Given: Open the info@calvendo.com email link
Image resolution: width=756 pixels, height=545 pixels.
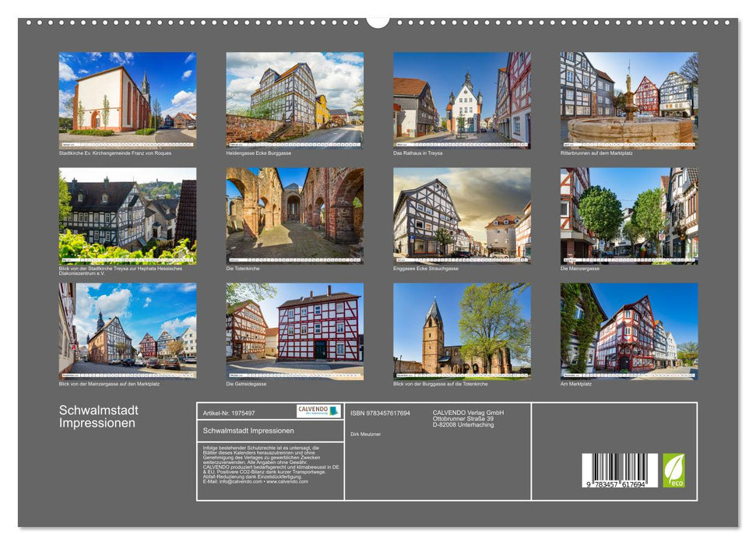Looking at the screenshot, I should click(241, 482).
